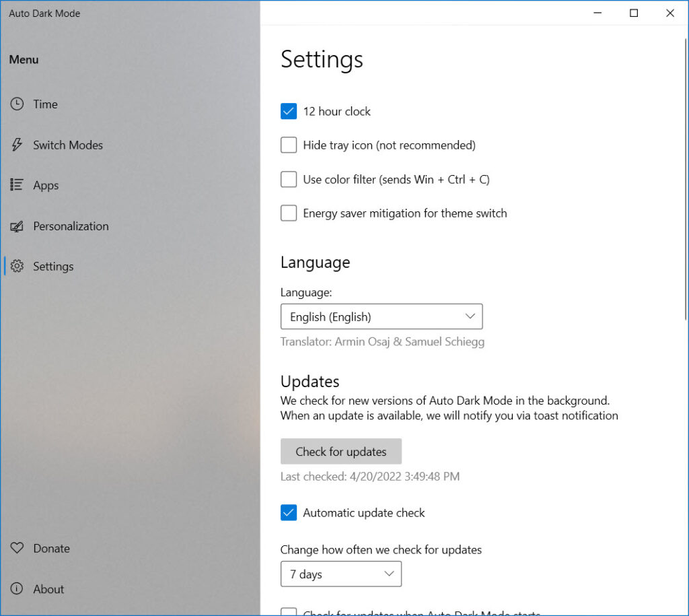Click the info icon beside About

pos(17,589)
